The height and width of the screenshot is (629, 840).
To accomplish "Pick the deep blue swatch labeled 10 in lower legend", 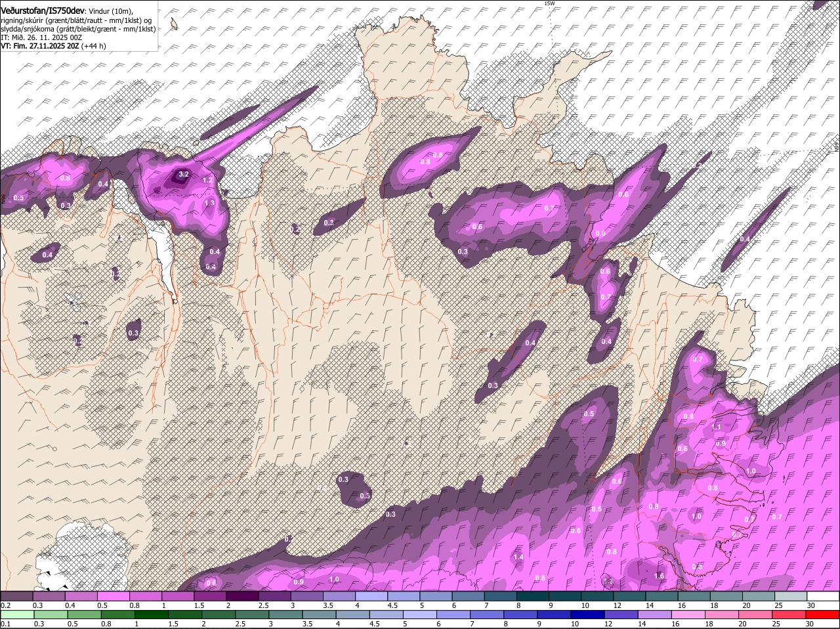I will [588, 615].
